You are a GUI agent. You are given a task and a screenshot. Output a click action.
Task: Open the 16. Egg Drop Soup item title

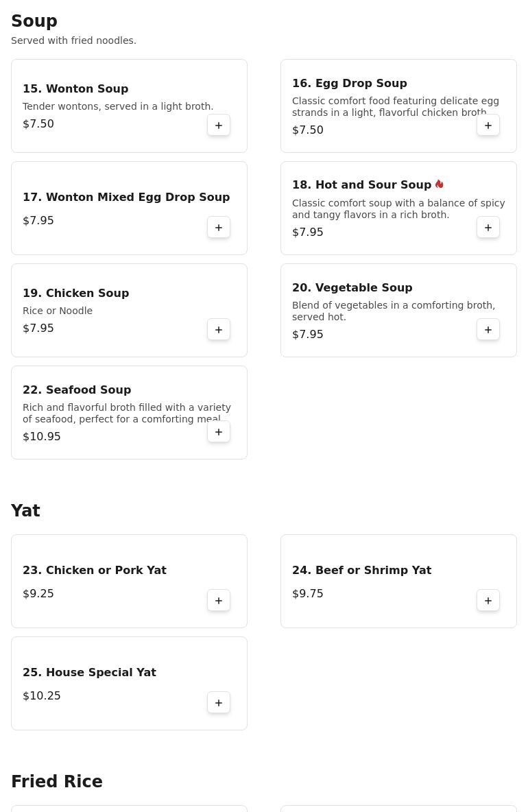click(350, 84)
